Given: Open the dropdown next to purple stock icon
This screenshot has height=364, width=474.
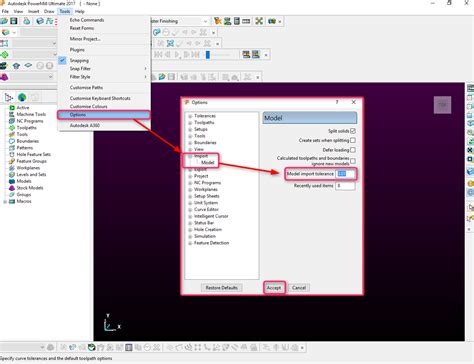Looking at the screenshot, I should point(51,77).
